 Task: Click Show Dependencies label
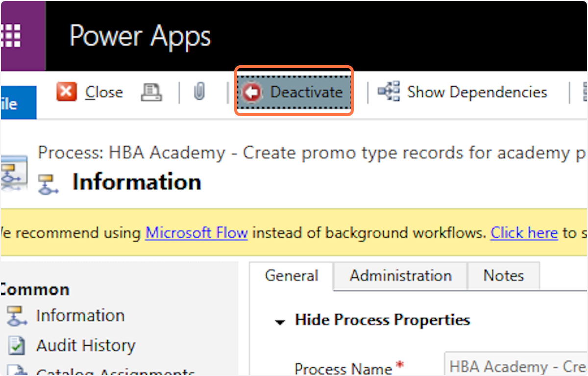[x=477, y=92]
